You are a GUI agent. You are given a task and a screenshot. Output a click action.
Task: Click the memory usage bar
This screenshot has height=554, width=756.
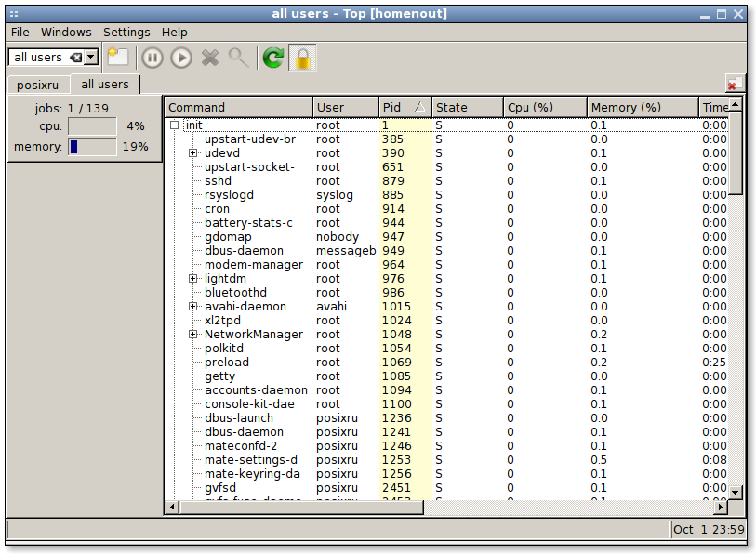pos(92,147)
